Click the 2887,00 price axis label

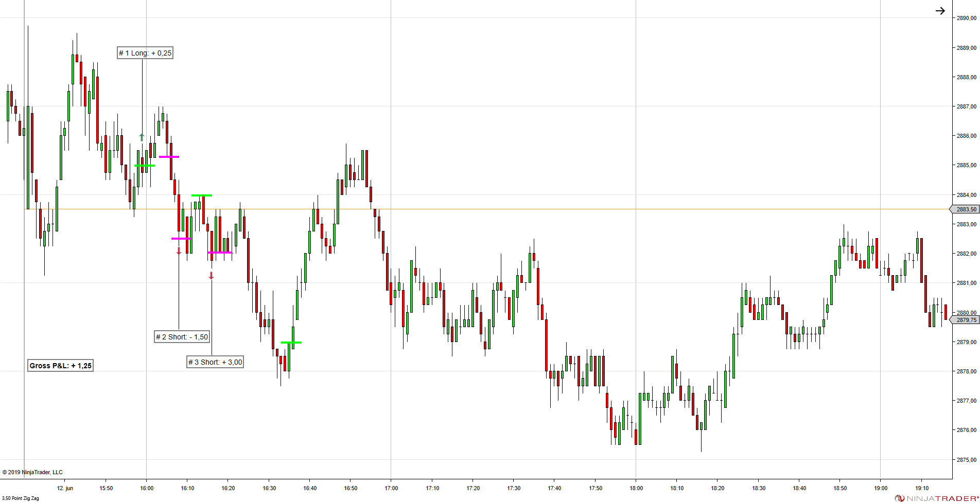pos(966,106)
